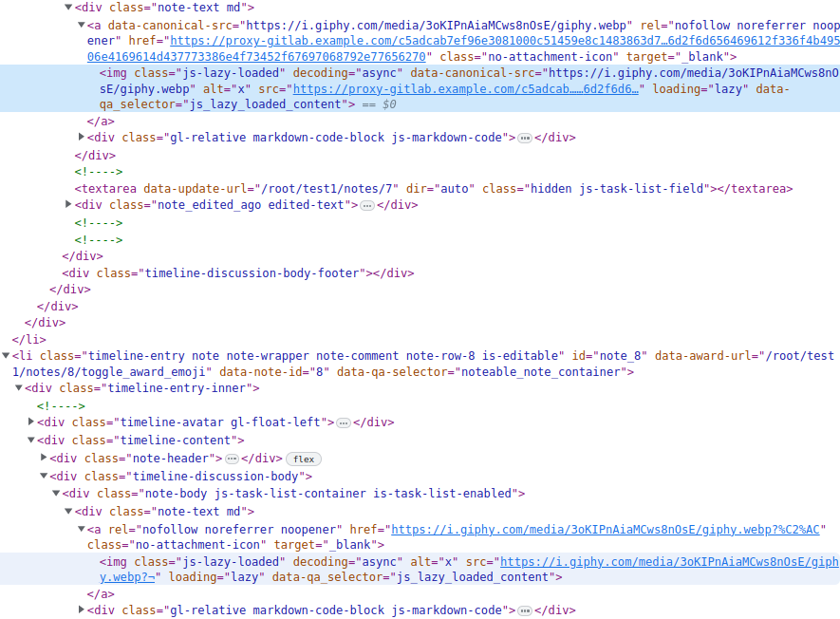Image resolution: width=840 pixels, height=619 pixels.
Task: Collapse the timeline-entry-inner div node
Action: 19,388
